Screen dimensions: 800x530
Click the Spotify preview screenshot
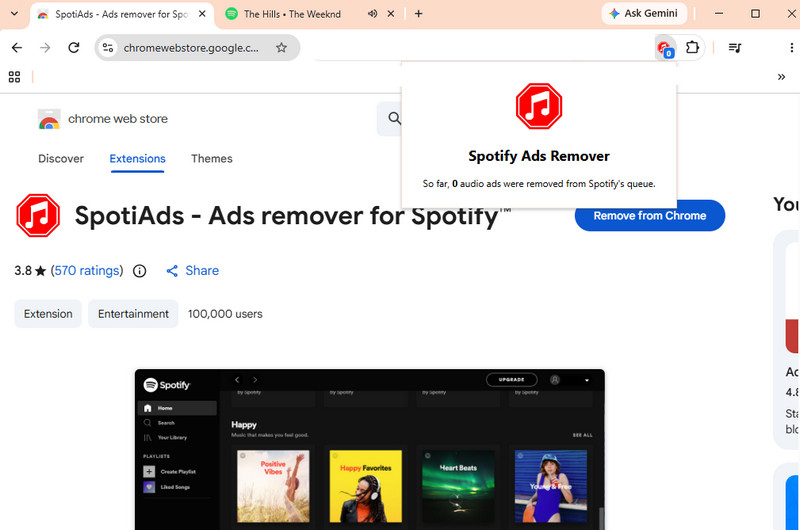click(x=369, y=449)
